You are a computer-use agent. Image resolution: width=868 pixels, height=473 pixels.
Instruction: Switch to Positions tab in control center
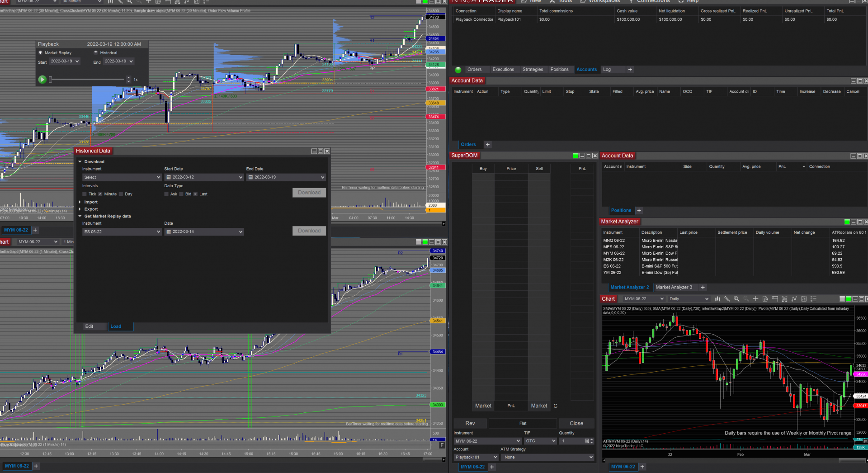[559, 70]
